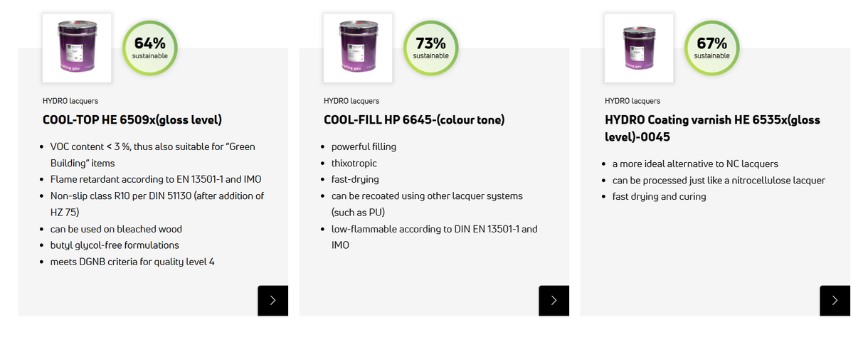This screenshot has height=337, width=868.
Task: Click the HYDRO lacquers label above Coating varnish
Action: pos(633,101)
